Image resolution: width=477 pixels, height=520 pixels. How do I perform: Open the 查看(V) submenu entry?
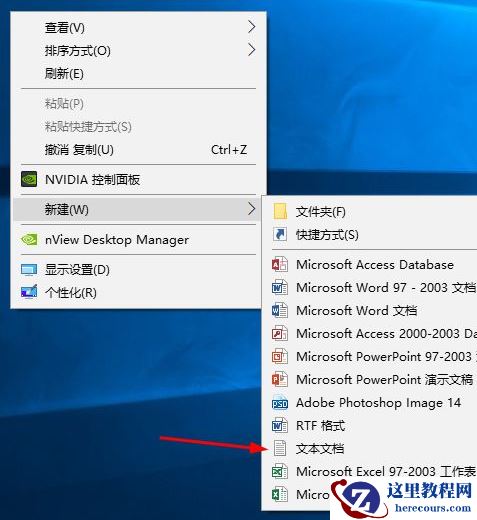(x=138, y=28)
